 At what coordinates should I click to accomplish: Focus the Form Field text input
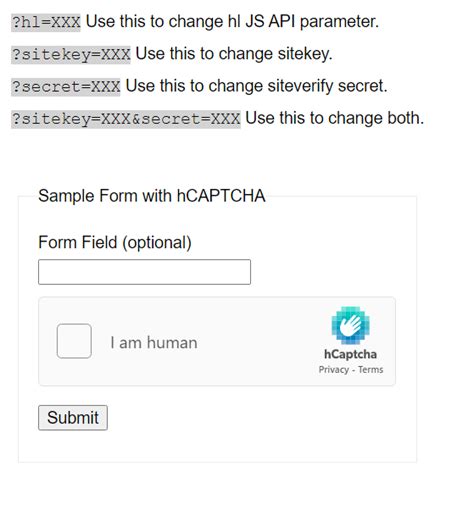tap(144, 272)
